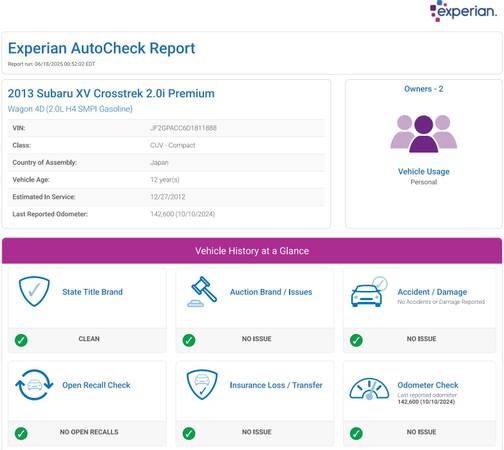The height and width of the screenshot is (450, 504).
Task: Open the Open Recall Check link
Action: [x=96, y=385]
